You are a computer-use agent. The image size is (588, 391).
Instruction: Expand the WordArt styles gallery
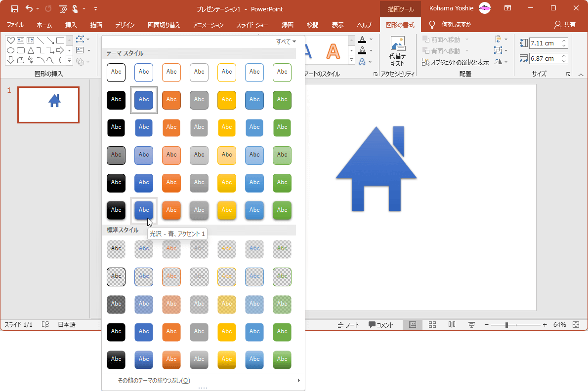pos(351,60)
